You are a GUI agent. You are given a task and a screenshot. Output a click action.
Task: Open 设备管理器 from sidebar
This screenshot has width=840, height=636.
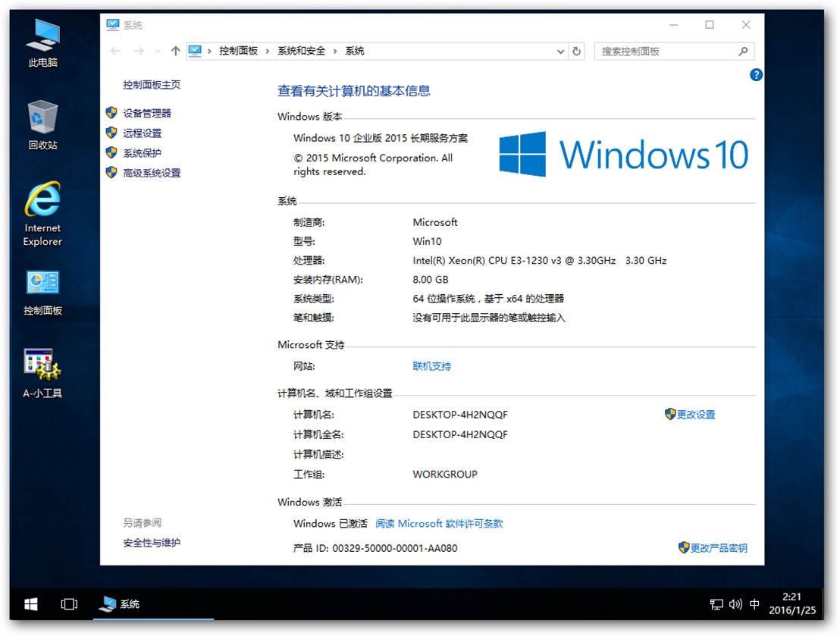click(x=147, y=113)
